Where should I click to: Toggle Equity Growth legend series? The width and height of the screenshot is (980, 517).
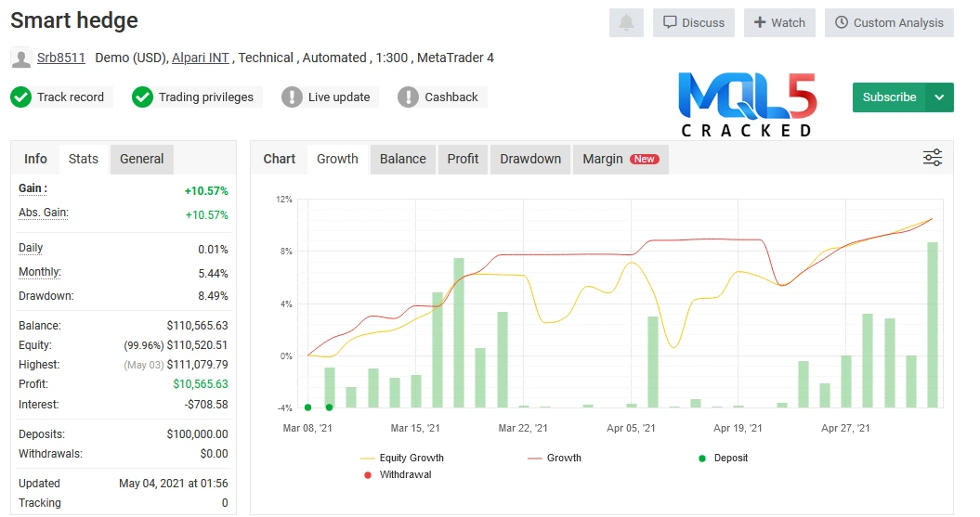click(402, 458)
